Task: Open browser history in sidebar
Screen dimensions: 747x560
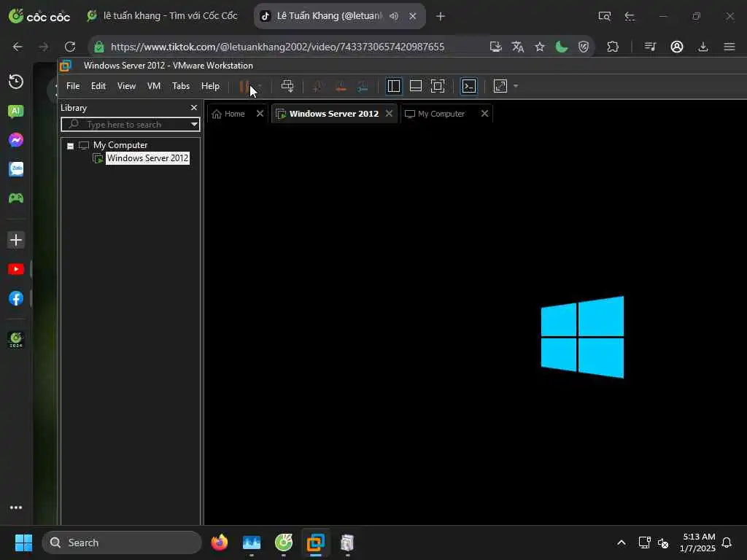Action: coord(16,82)
